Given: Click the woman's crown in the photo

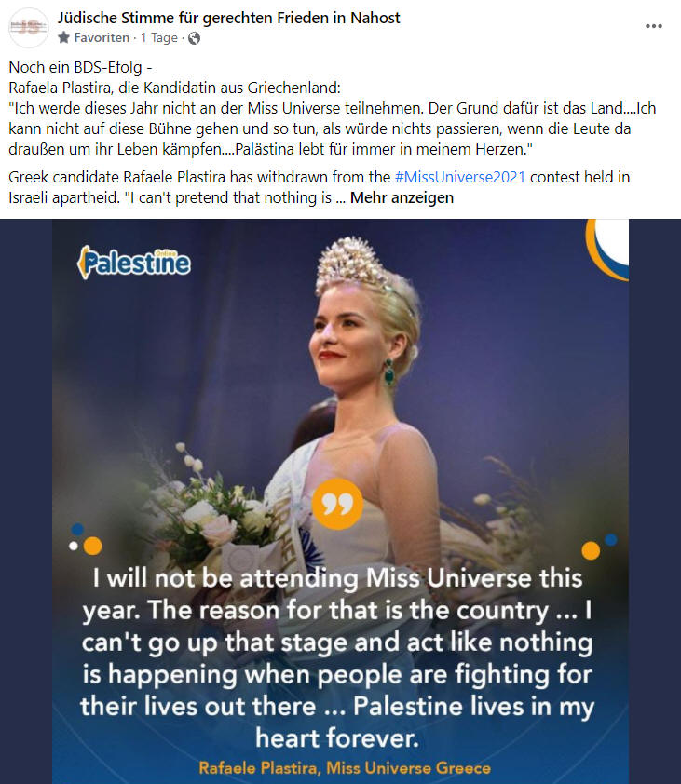Looking at the screenshot, I should pos(353,264).
